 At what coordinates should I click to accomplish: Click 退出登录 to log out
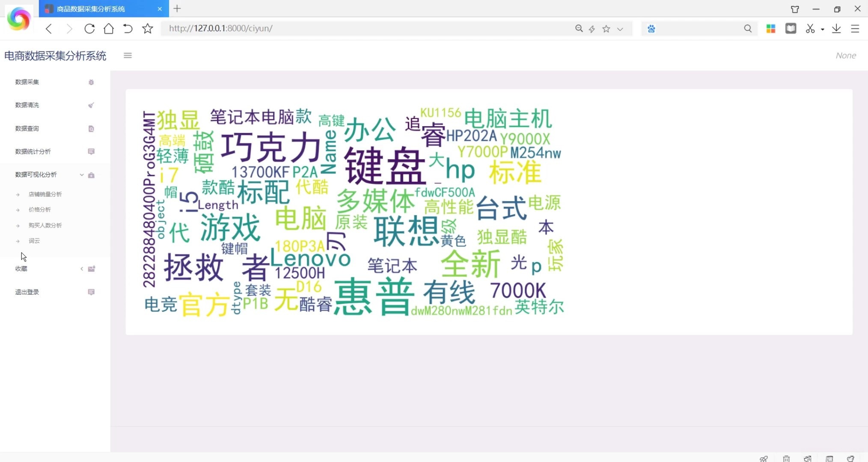tap(27, 292)
